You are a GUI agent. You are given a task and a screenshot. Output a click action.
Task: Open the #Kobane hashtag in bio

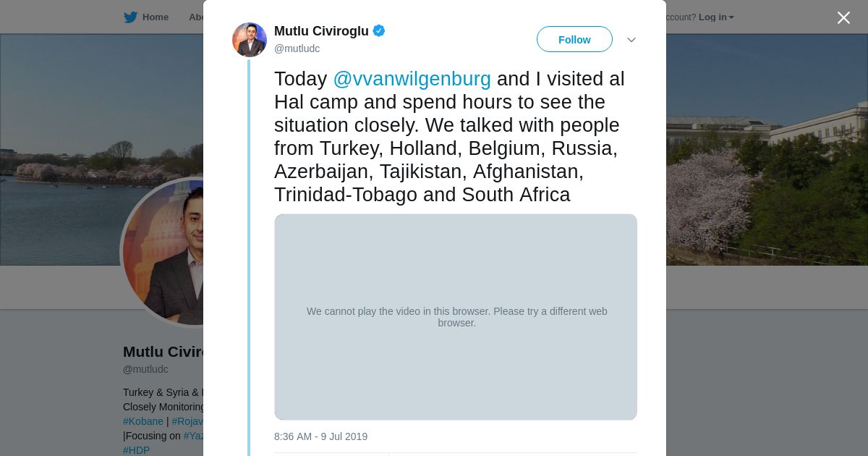[143, 421]
